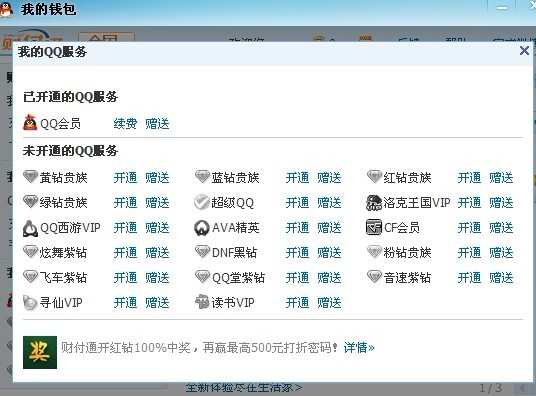Click the QQ堂紫钻 diamond icon
This screenshot has width=536, height=396.
point(202,277)
